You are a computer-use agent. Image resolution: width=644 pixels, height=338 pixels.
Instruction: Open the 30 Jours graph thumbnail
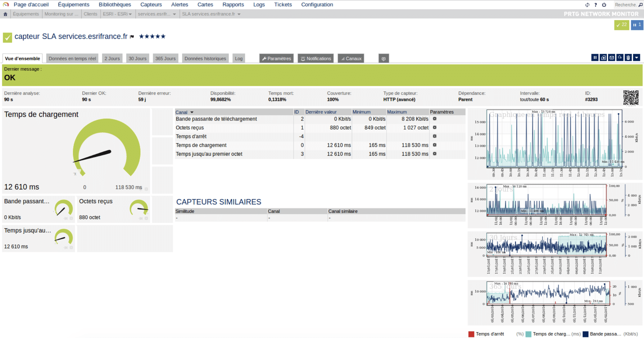pyautogui.click(x=555, y=253)
